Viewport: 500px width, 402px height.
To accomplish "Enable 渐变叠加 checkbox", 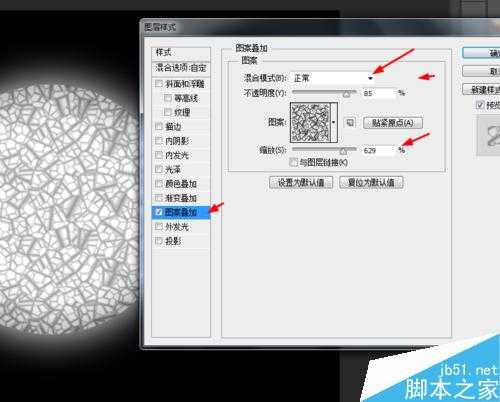I will pos(159,198).
